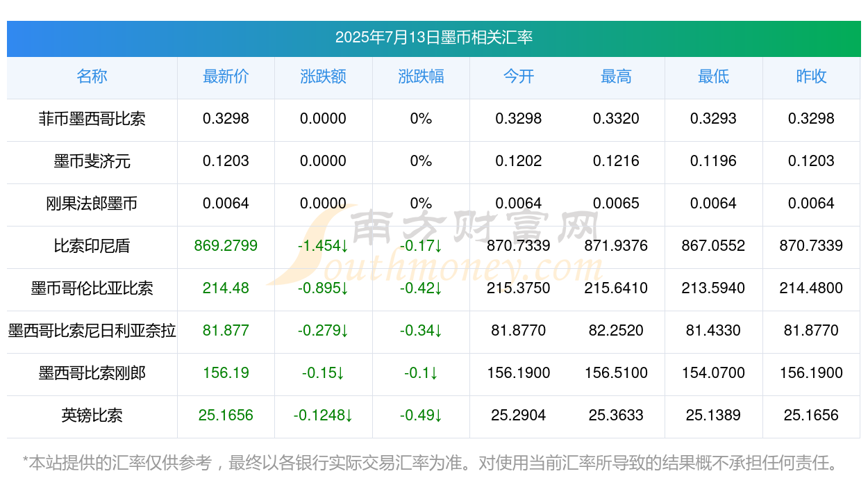
Task: Click change amount -0.1248↓
Action: [323, 416]
